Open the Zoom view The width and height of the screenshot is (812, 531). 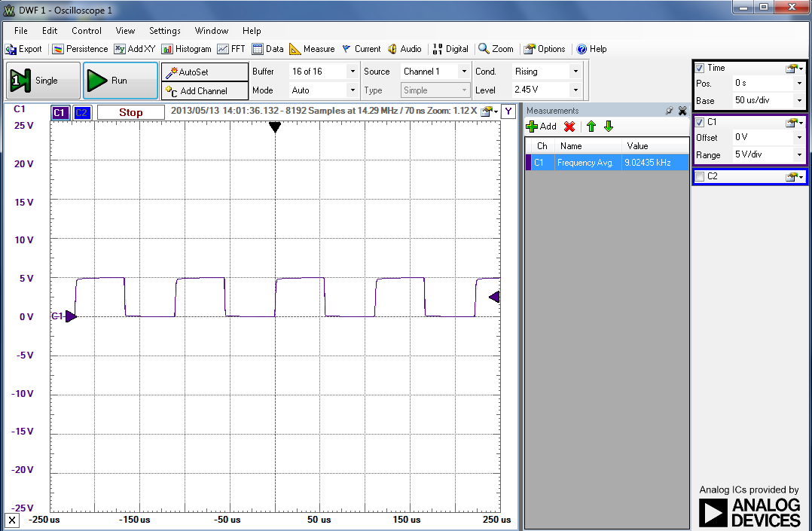[x=496, y=49]
